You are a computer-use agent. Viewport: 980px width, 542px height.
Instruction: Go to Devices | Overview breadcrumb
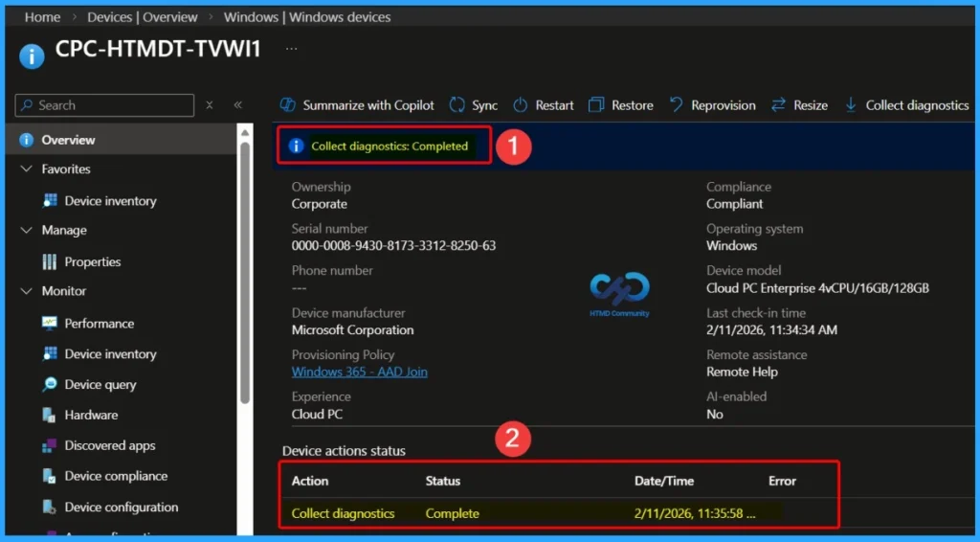(143, 17)
